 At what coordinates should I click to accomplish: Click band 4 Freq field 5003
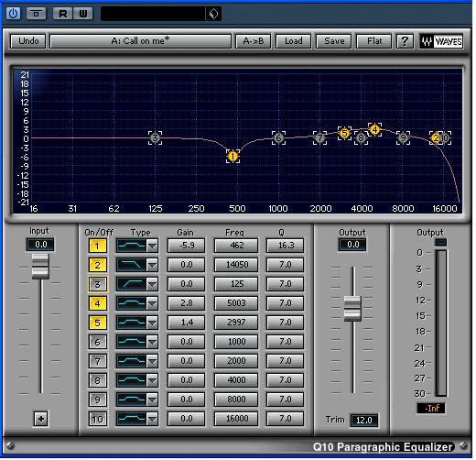click(x=236, y=303)
